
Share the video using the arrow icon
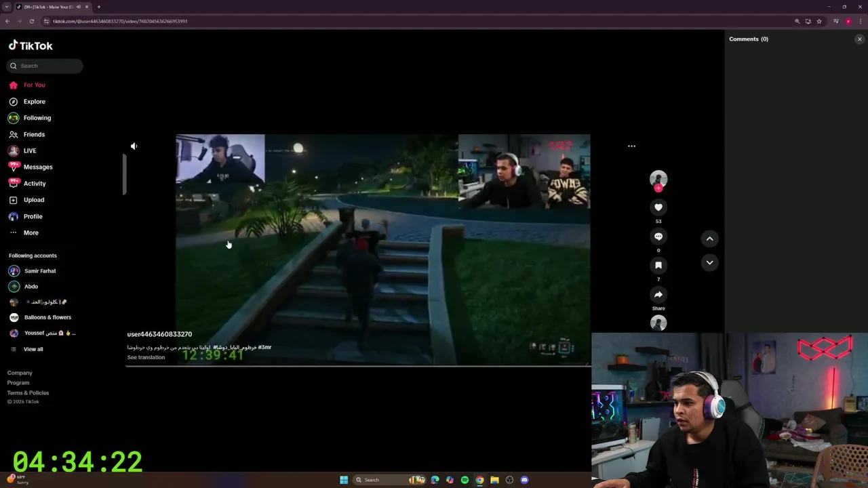(x=658, y=294)
